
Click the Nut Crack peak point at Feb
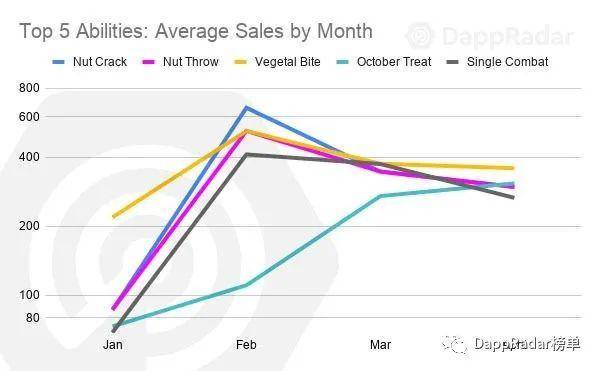point(247,107)
